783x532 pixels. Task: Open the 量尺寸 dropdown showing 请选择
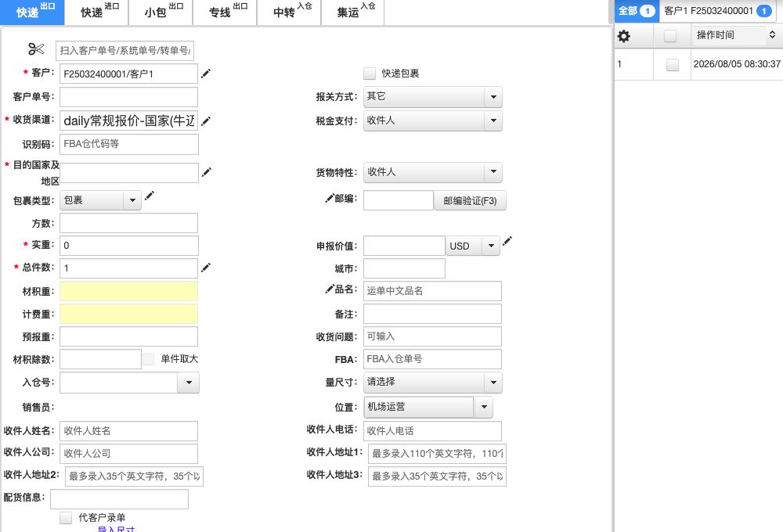(432, 383)
